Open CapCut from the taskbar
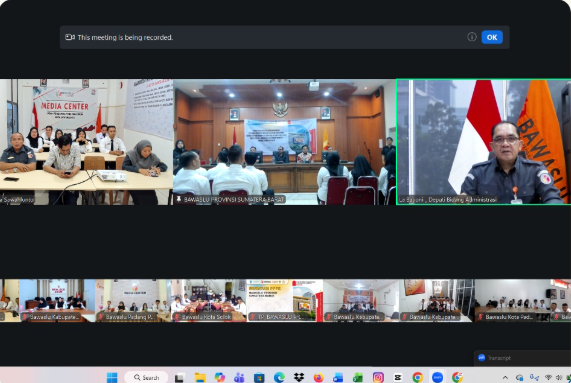 (398, 378)
